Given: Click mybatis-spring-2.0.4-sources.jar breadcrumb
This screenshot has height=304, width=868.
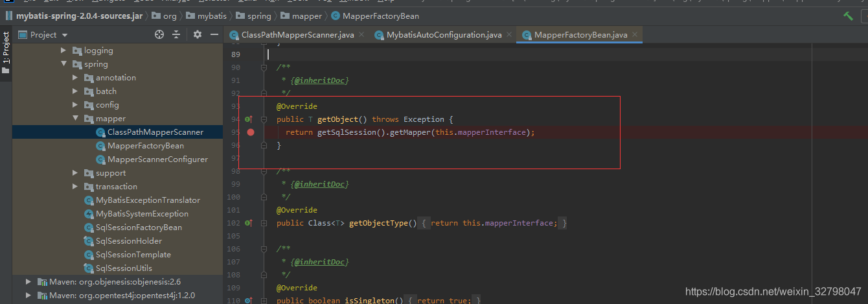Looking at the screenshot, I should [x=79, y=16].
